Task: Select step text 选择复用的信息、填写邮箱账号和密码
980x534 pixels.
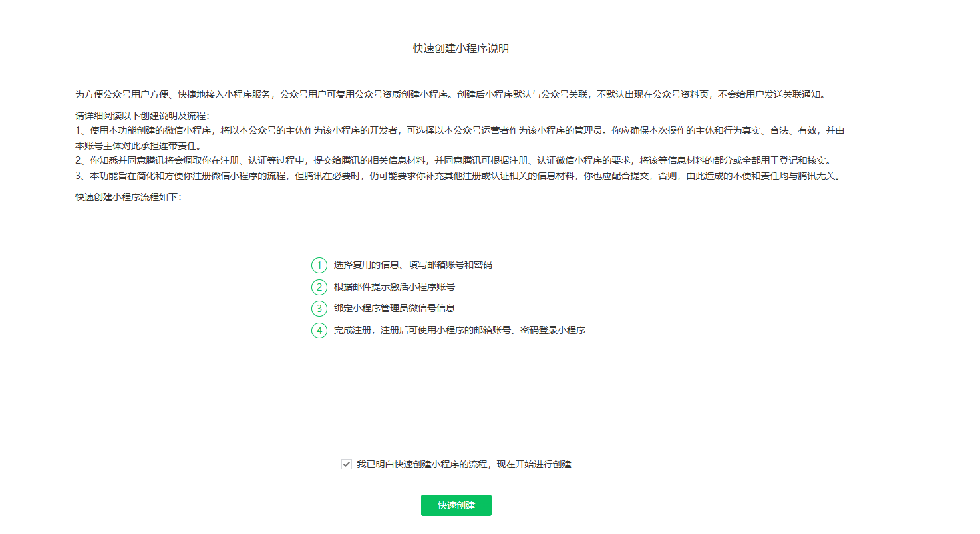Action: (x=412, y=265)
